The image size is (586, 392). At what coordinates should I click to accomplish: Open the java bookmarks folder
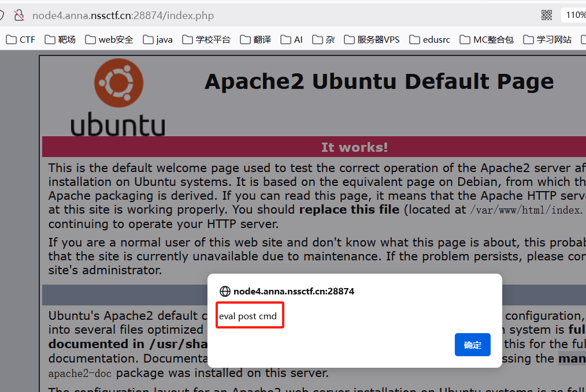(x=158, y=40)
